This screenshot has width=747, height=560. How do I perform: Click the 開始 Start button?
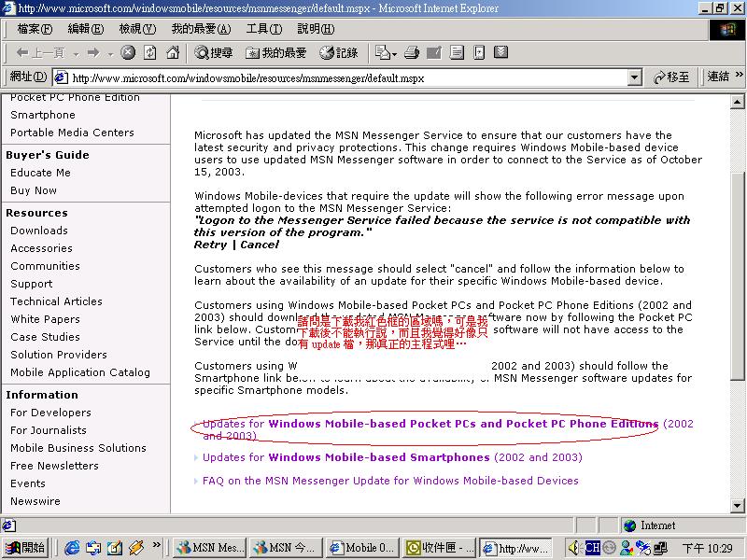pos(25,548)
